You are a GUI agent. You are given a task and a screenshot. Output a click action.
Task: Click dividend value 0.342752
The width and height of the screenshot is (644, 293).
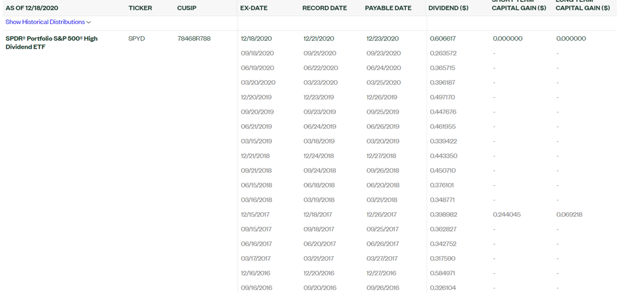click(x=443, y=244)
